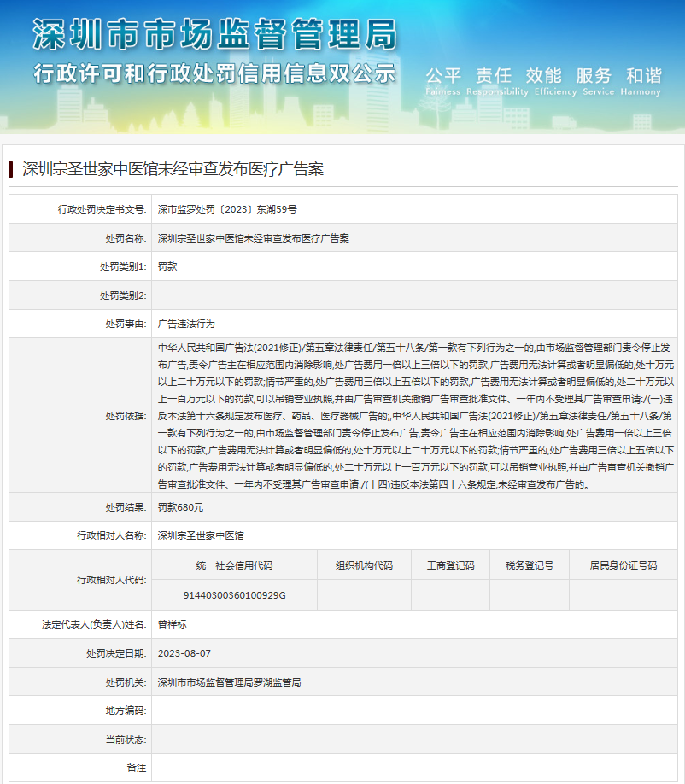This screenshot has height=784, width=685.
Task: Click the legal representative name 曾祥标
Action: pyautogui.click(x=172, y=624)
